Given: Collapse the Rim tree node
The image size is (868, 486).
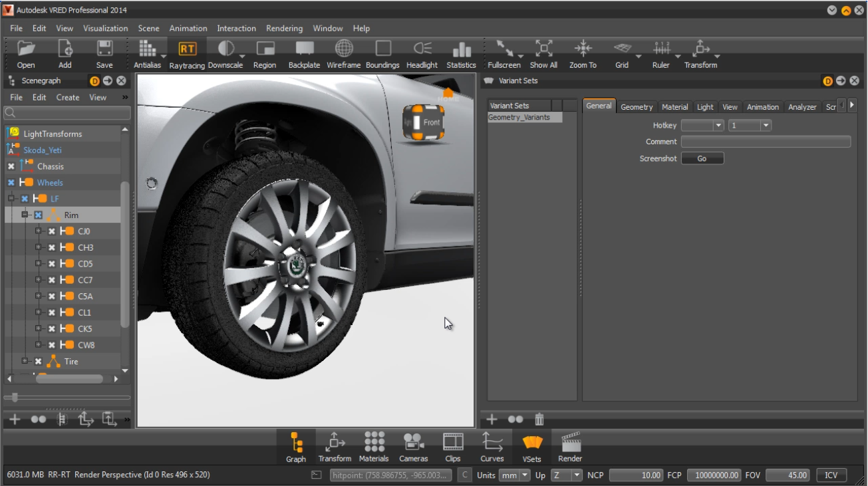Looking at the screenshot, I should (x=25, y=215).
